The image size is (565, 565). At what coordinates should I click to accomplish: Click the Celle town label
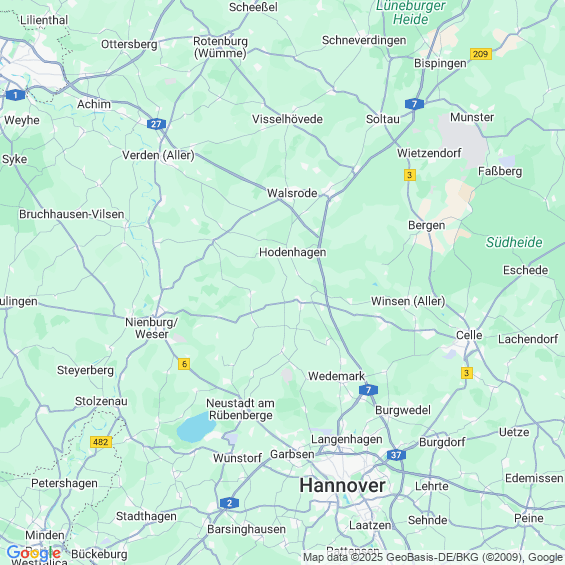point(469,335)
